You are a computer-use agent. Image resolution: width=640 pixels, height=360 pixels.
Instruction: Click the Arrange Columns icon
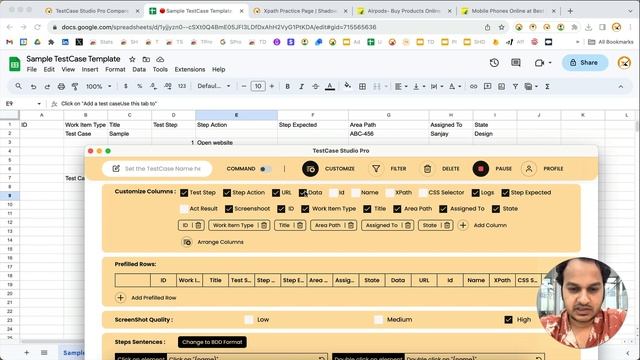[187, 242]
